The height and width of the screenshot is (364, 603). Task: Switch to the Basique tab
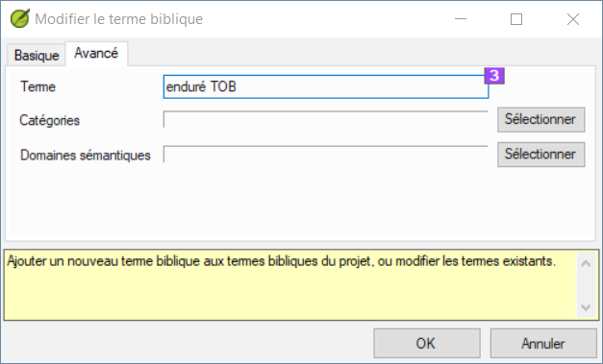point(37,56)
